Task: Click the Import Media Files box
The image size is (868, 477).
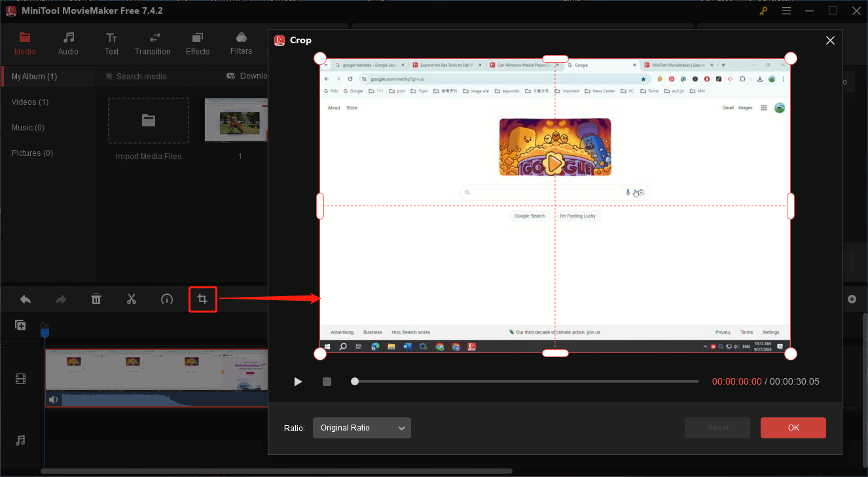Action: coord(149,121)
